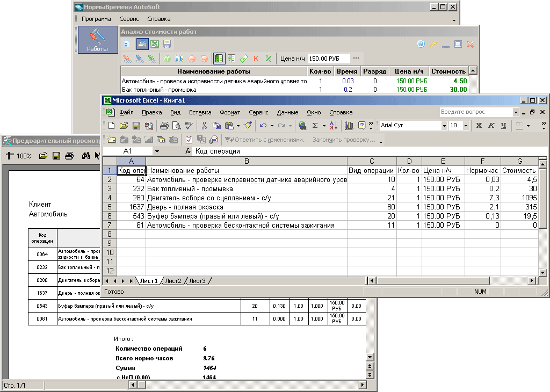Click the percent icon in the work toolbar
This screenshot has width=550, height=392.
click(268, 59)
